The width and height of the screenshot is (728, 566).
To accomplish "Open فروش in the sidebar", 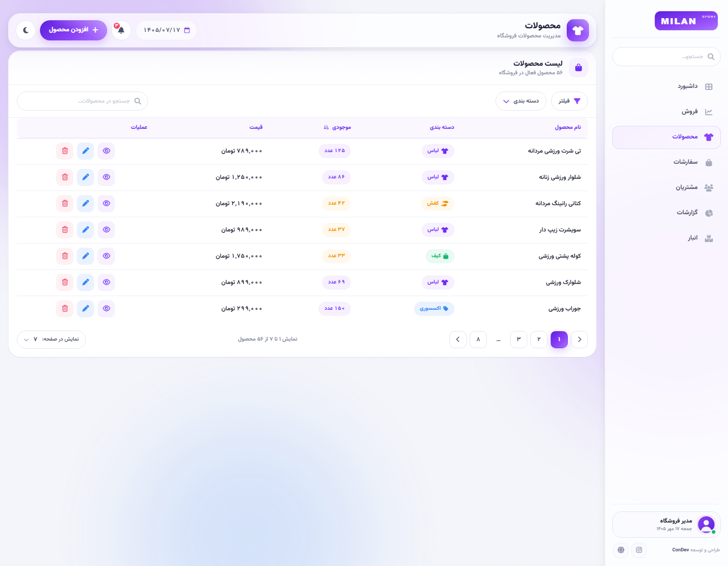I will tap(666, 112).
